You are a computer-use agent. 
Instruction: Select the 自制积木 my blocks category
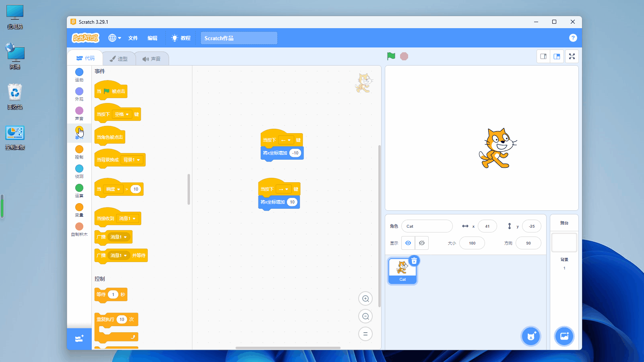coord(79,229)
